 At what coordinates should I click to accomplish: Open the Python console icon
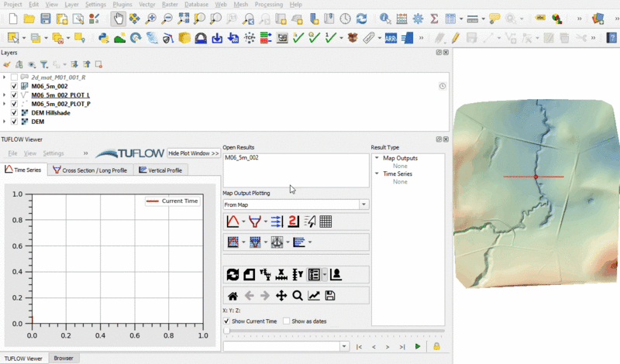point(104,37)
